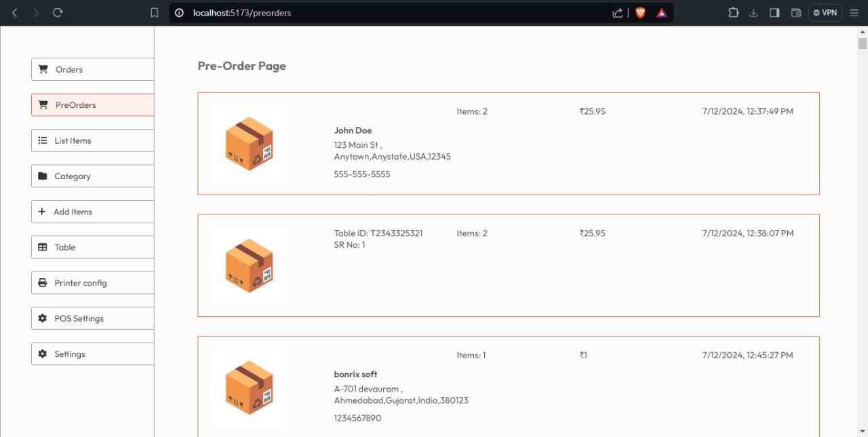Go to List Items in the sidebar
This screenshot has width=868, height=437.
(x=93, y=140)
